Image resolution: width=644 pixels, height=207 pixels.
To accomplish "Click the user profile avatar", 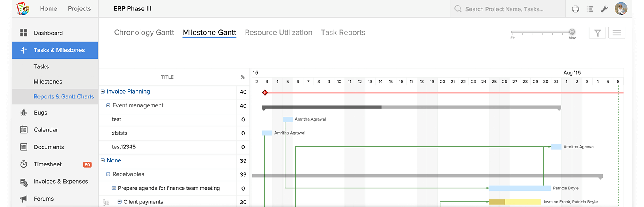I will 621,9.
